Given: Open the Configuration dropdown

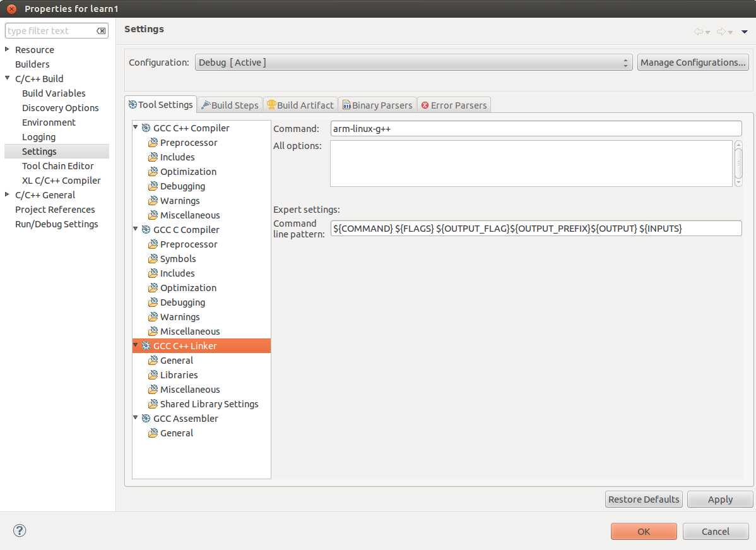Looking at the screenshot, I should tap(414, 63).
